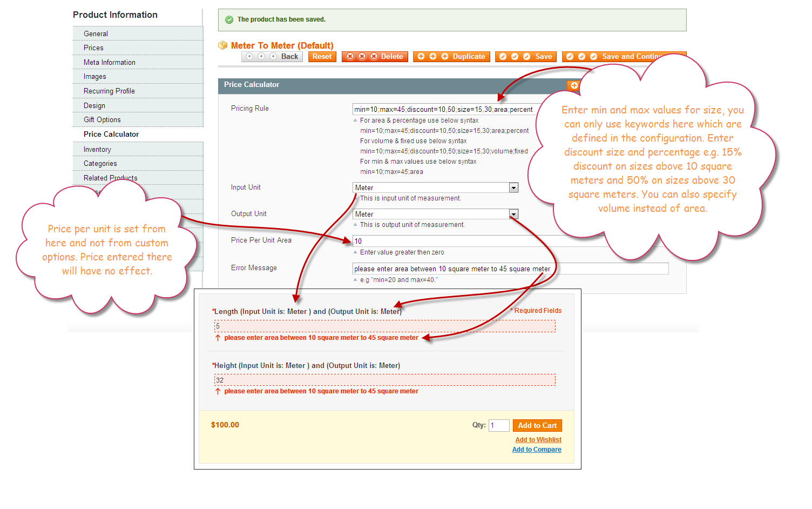This screenshot has height=509, width=812.
Task: Select the Meta Information tab
Action: click(x=110, y=63)
